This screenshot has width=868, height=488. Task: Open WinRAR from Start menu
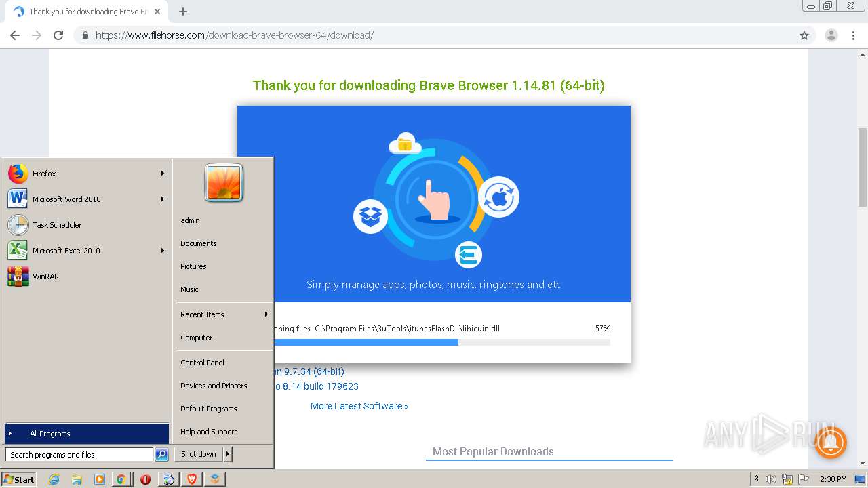pos(86,277)
